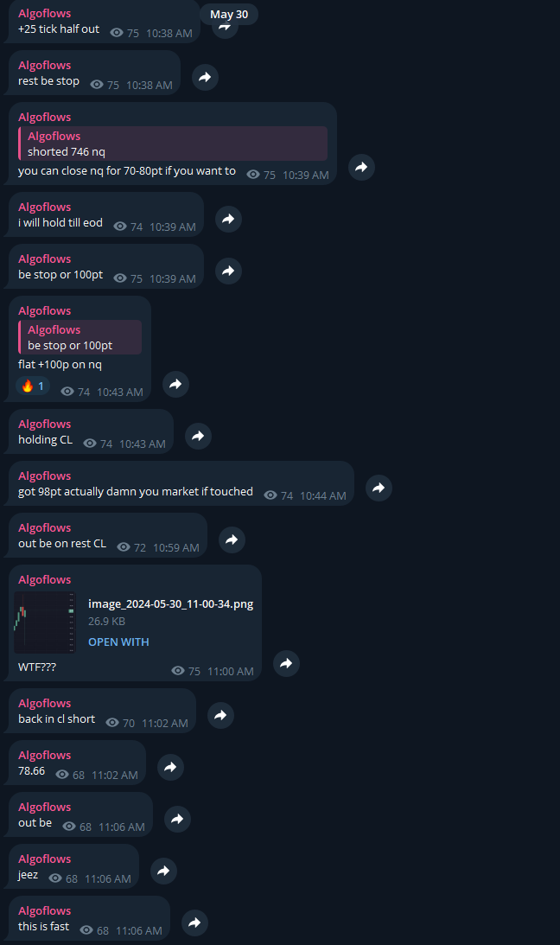Jump to quoted 'be stop or 100pt' reply
Image resolution: width=560 pixels, height=945 pixels.
[x=80, y=337]
